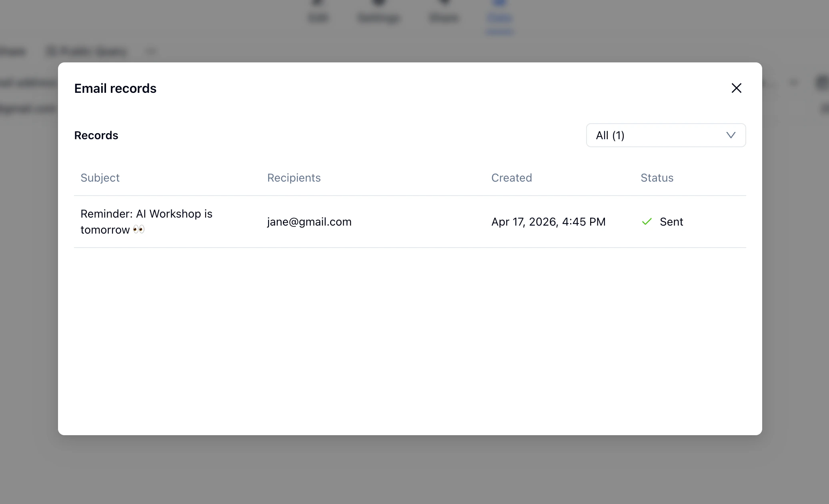
Task: Click the Created column header
Action: click(511, 178)
